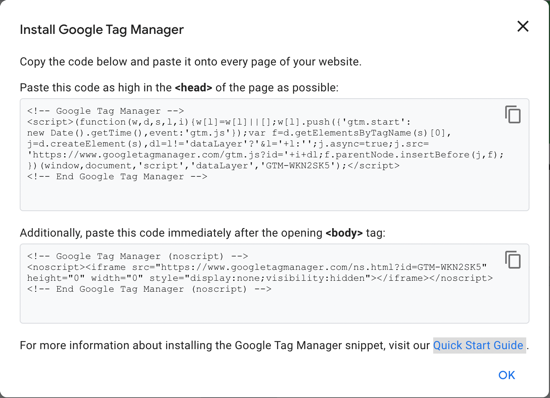The height and width of the screenshot is (398, 550).
Task: Click the ns.html iframe URL in noscript snippet
Action: pyautogui.click(x=321, y=267)
